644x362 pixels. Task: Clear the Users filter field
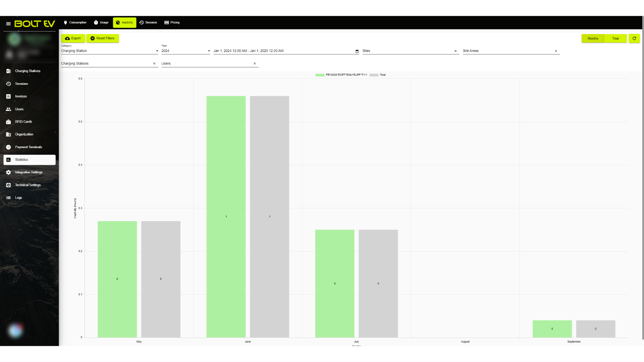tap(255, 63)
